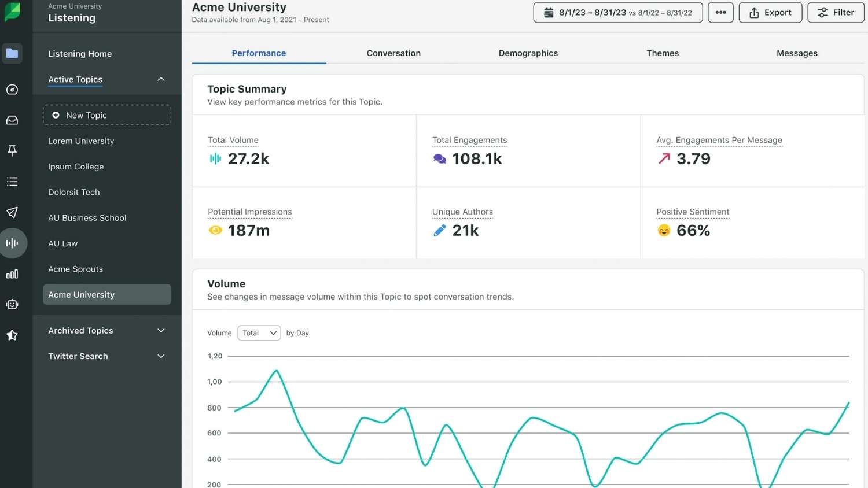Click the Export button

tap(770, 12)
